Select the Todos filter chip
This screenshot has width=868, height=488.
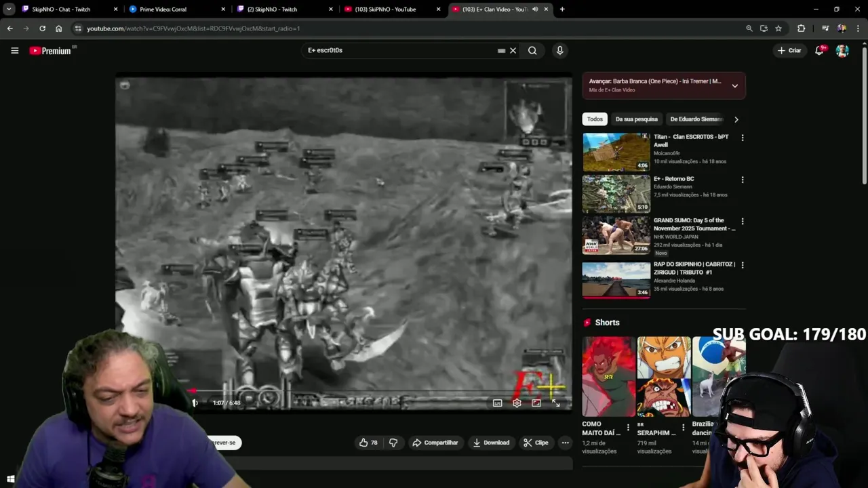[595, 119]
